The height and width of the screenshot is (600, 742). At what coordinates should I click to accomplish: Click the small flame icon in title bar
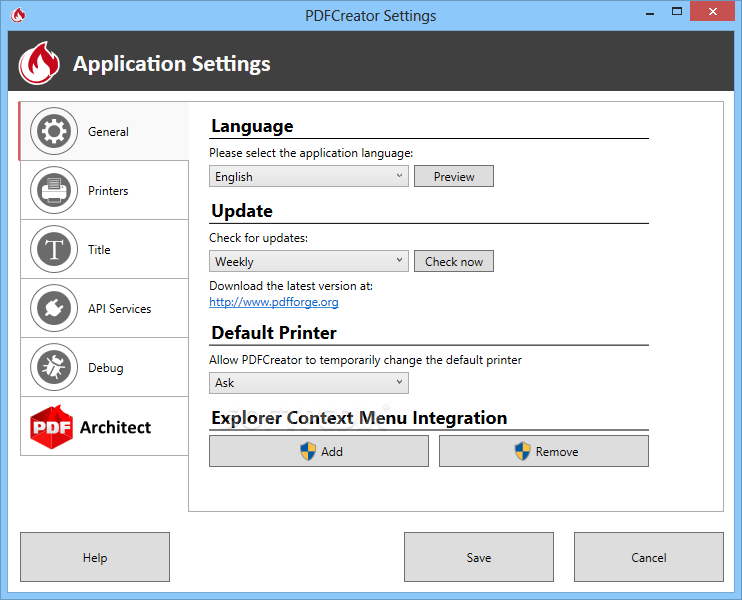click(x=18, y=15)
